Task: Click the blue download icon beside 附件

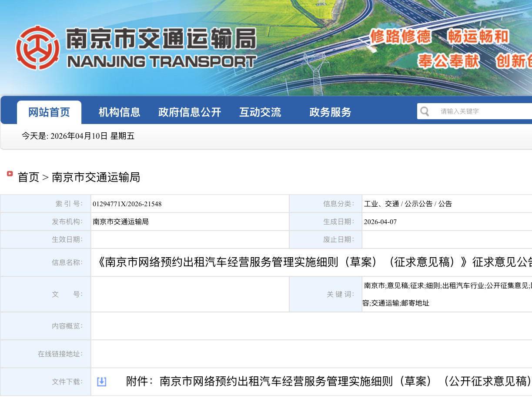Action: coord(101,382)
